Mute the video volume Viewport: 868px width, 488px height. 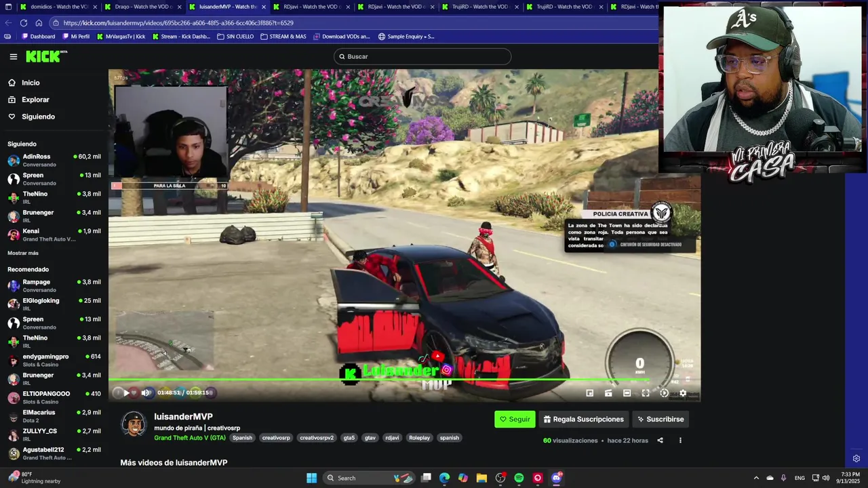(145, 392)
